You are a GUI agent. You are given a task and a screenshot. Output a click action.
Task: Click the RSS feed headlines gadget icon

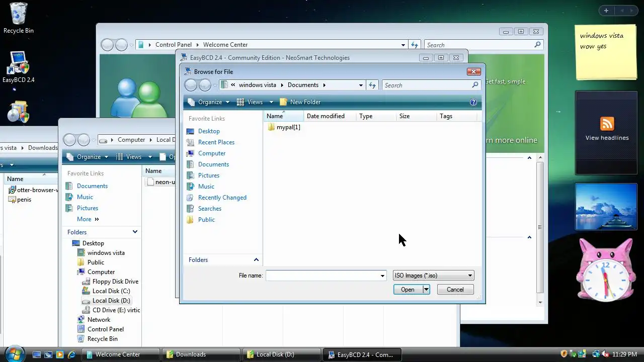coord(607,124)
